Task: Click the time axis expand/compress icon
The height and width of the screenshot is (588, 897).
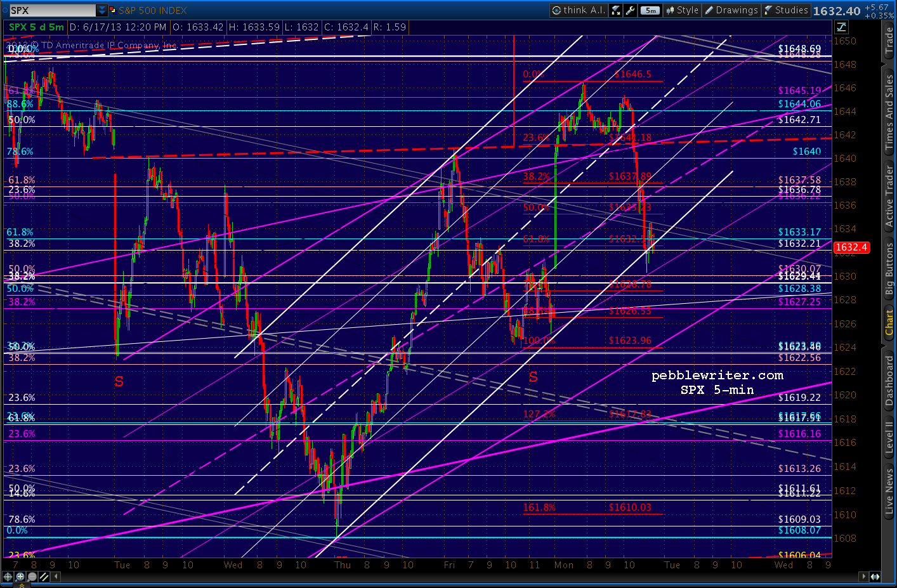Action: [x=875, y=577]
